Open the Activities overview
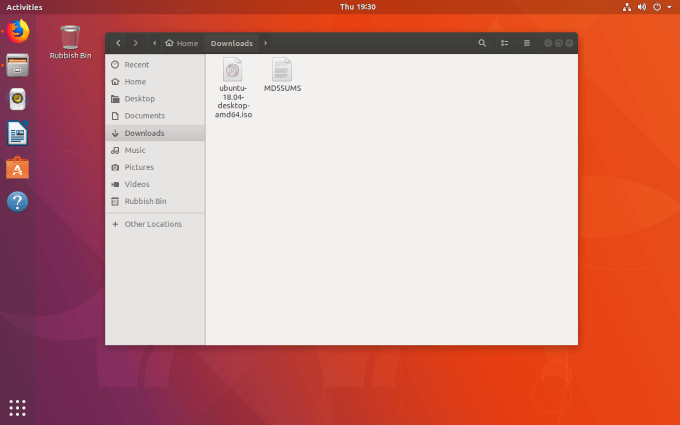 pyautogui.click(x=24, y=7)
